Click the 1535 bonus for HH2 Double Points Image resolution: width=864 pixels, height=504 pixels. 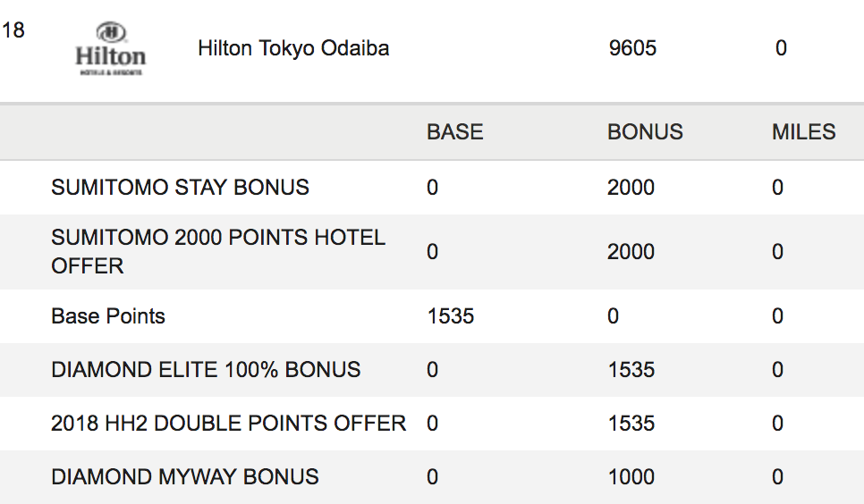[x=631, y=424]
